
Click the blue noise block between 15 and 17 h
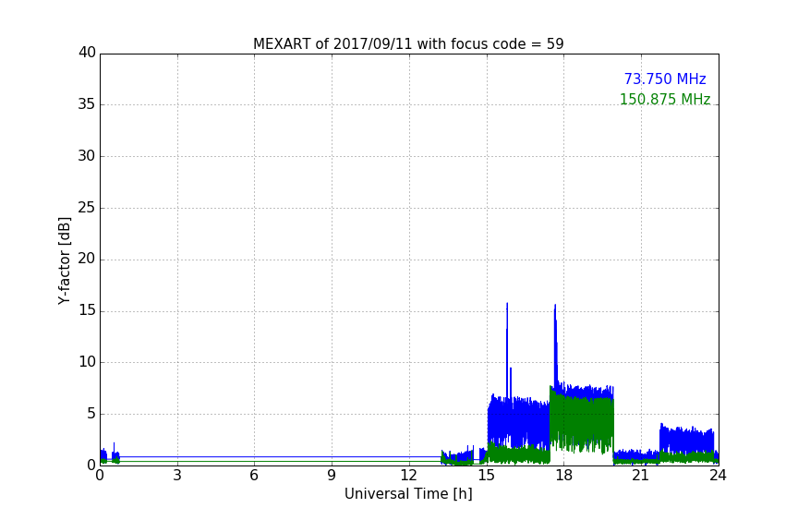coord(518,421)
